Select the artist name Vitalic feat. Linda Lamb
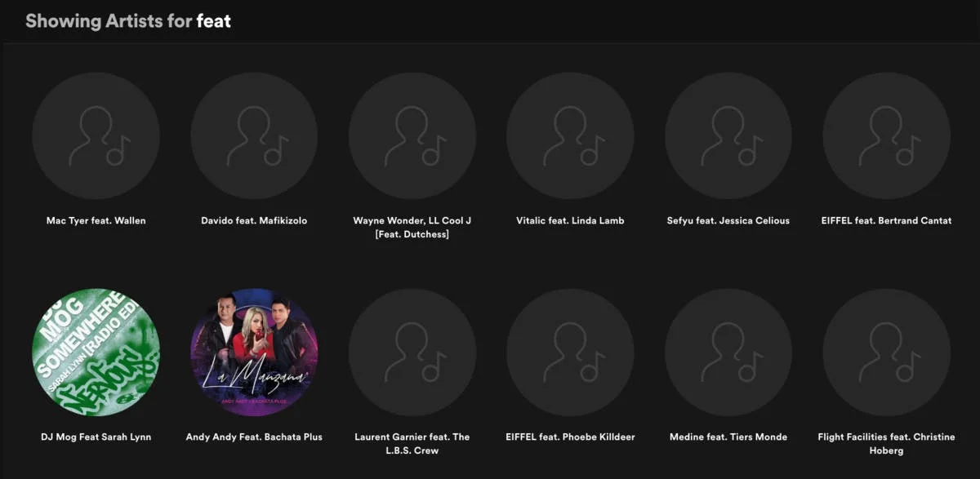Screen dimensions: 980x479 tap(570, 220)
